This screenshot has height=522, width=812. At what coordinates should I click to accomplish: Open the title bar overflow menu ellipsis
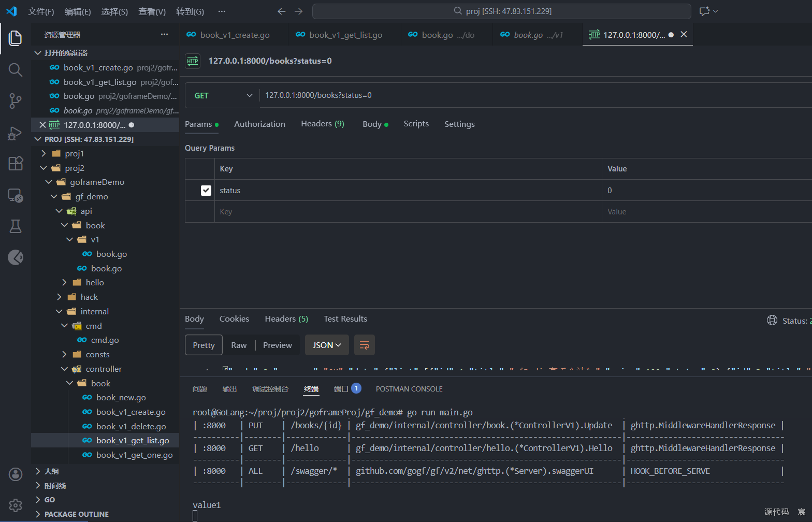[222, 11]
